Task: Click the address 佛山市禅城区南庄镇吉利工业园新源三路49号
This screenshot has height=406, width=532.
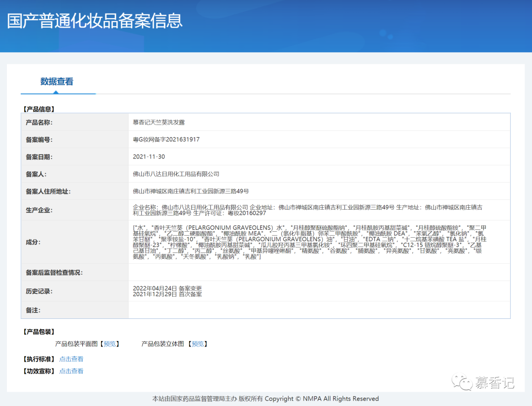Action: [191, 191]
